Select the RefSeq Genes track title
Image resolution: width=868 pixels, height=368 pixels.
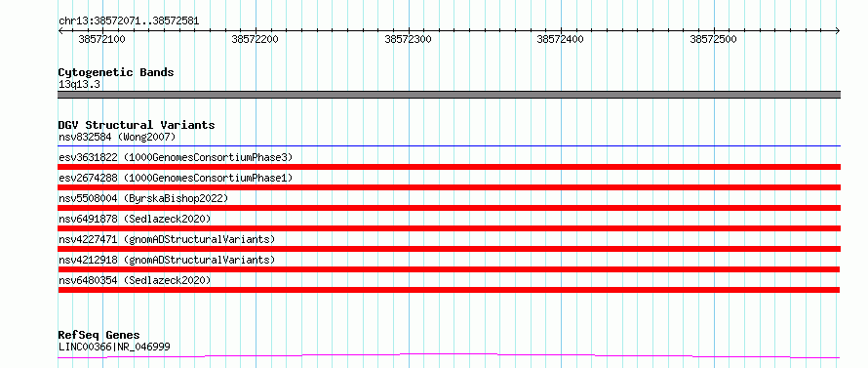(x=99, y=336)
